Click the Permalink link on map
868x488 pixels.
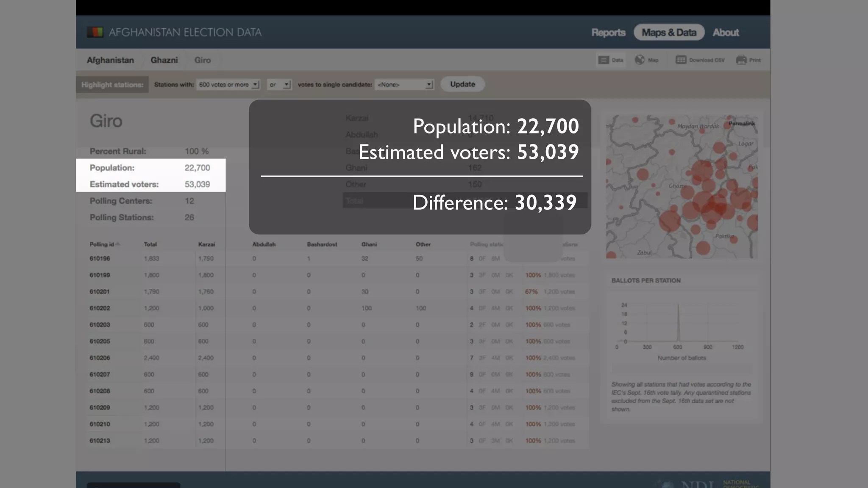[x=742, y=124]
